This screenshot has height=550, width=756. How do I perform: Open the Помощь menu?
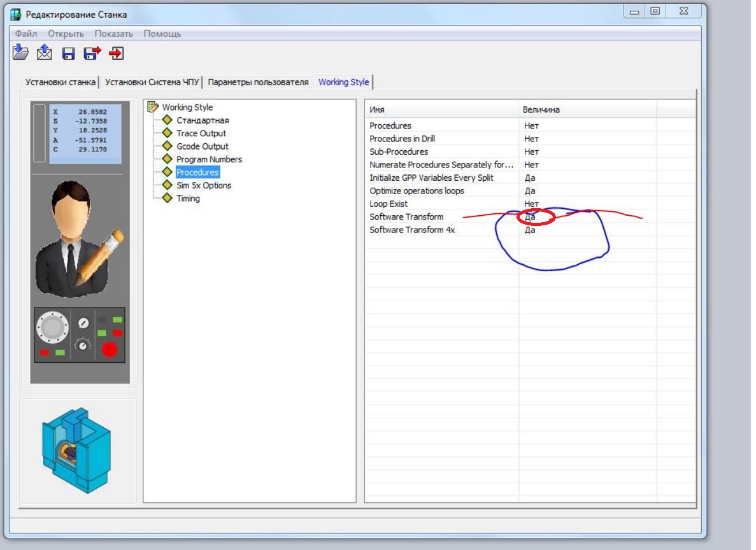click(x=162, y=34)
